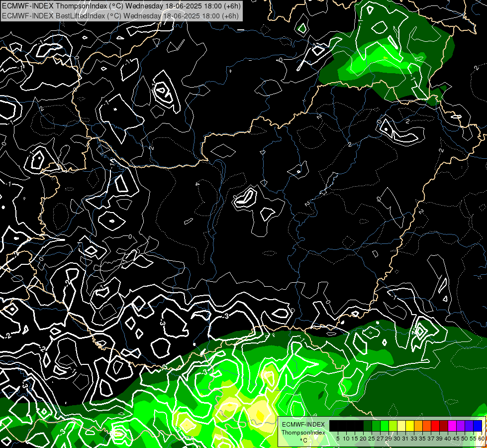Click the dark green 20-25 legend swatch
The height and width of the screenshot is (448, 487).
coord(368,426)
